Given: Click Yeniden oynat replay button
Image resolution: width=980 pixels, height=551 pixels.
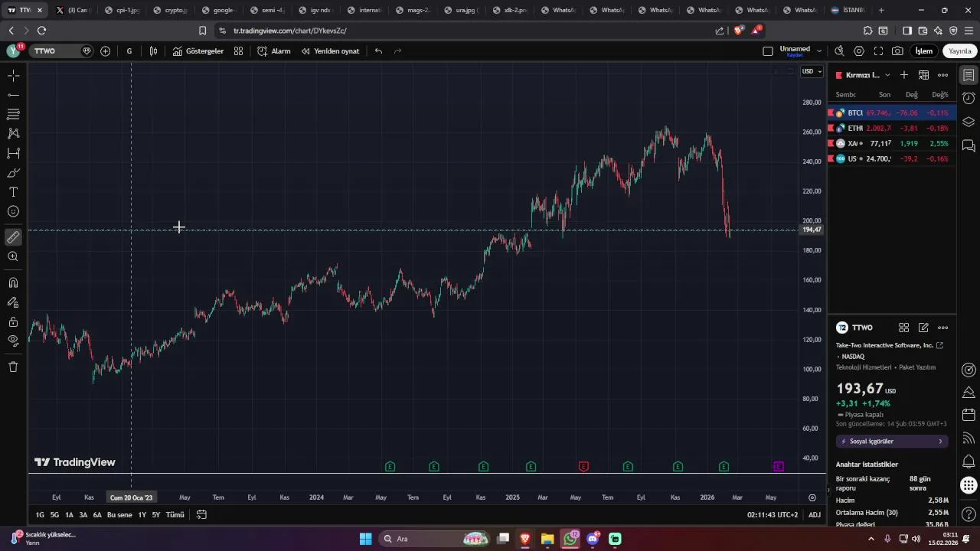Looking at the screenshot, I should tap(330, 51).
